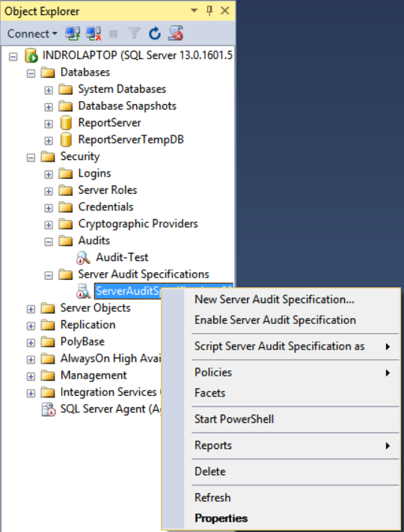Expand the Cryptographic Providers folder
404x532 pixels.
49,224
